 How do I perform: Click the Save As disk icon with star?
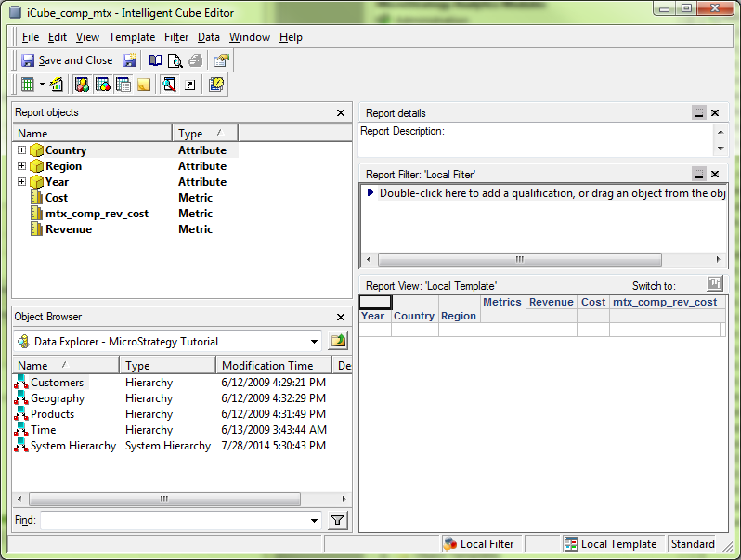130,60
